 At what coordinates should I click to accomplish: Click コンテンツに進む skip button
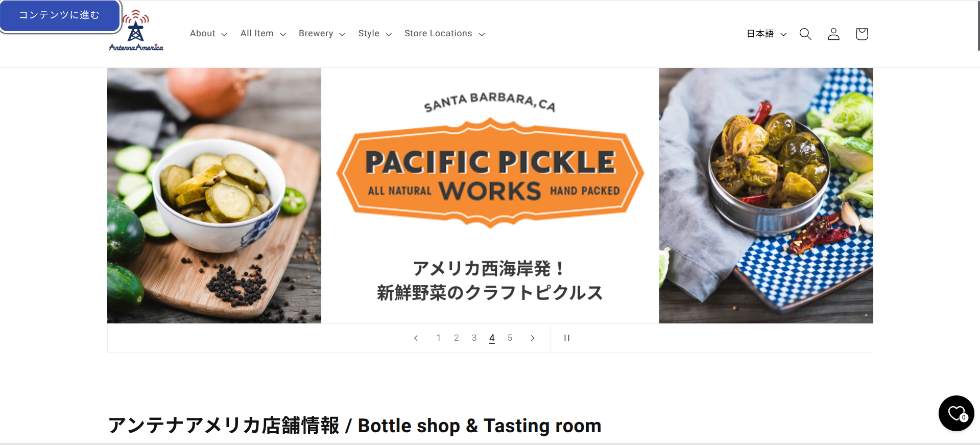click(x=60, y=15)
